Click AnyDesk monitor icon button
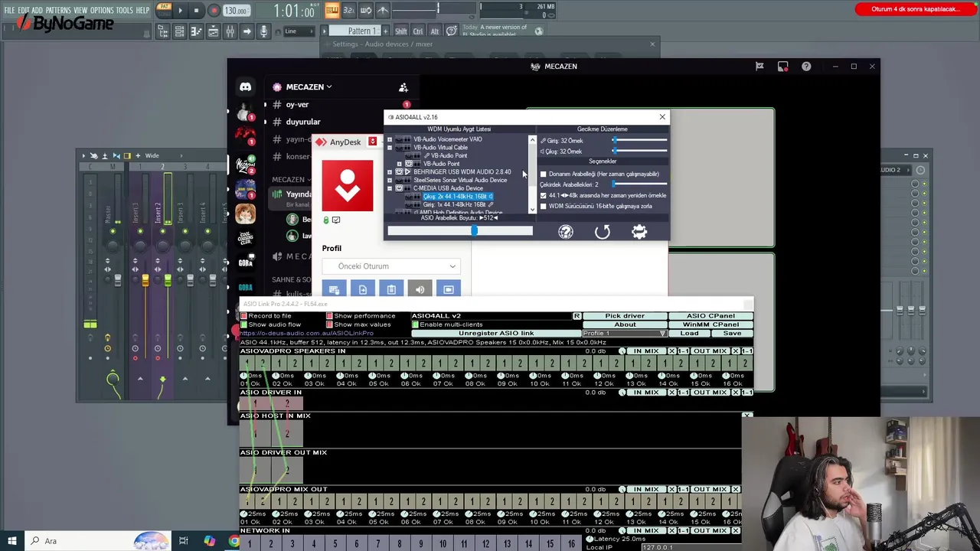The width and height of the screenshot is (980, 551). tap(449, 289)
